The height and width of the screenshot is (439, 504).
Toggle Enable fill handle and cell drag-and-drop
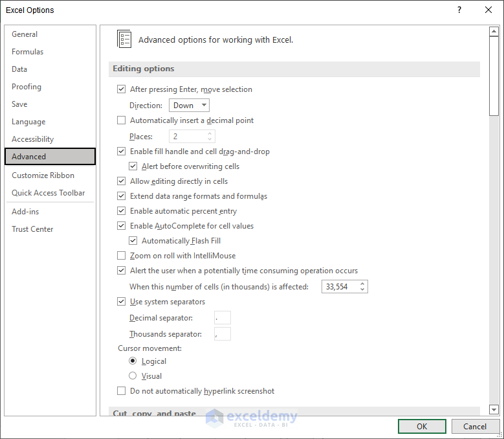pyautogui.click(x=121, y=151)
